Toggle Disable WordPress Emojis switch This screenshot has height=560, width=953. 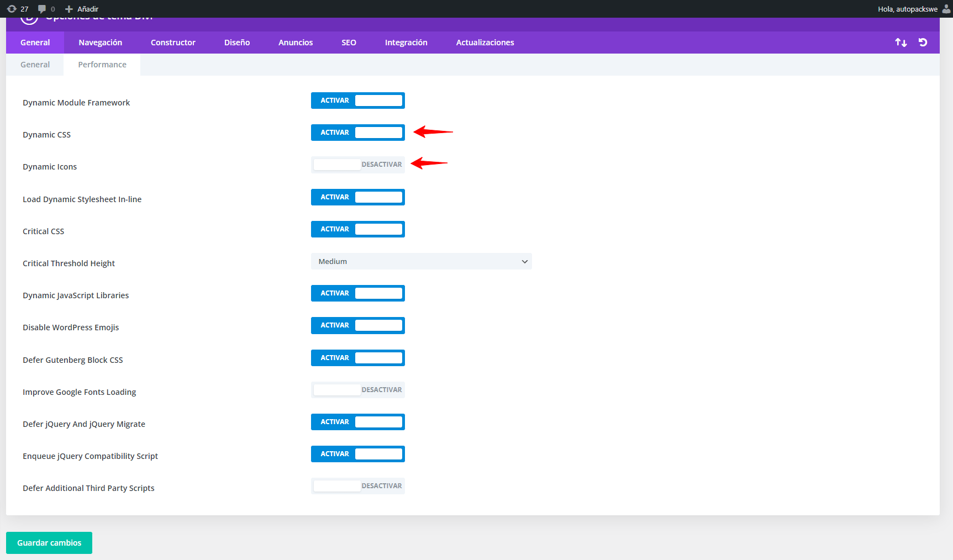pos(358,325)
